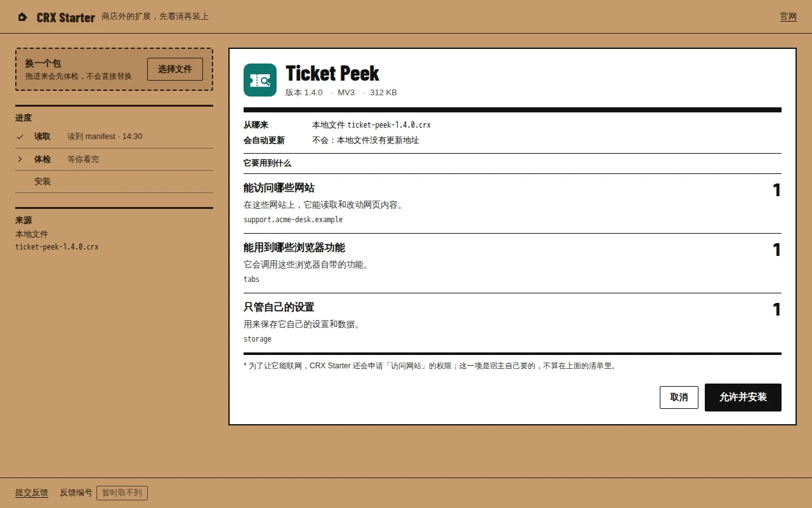Open the 提交反馈 link

(x=32, y=493)
